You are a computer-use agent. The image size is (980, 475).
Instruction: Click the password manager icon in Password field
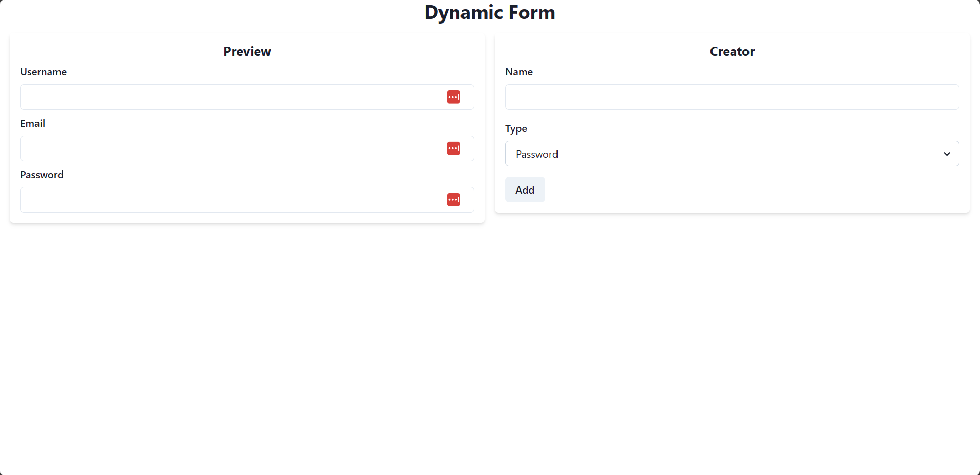[453, 200]
